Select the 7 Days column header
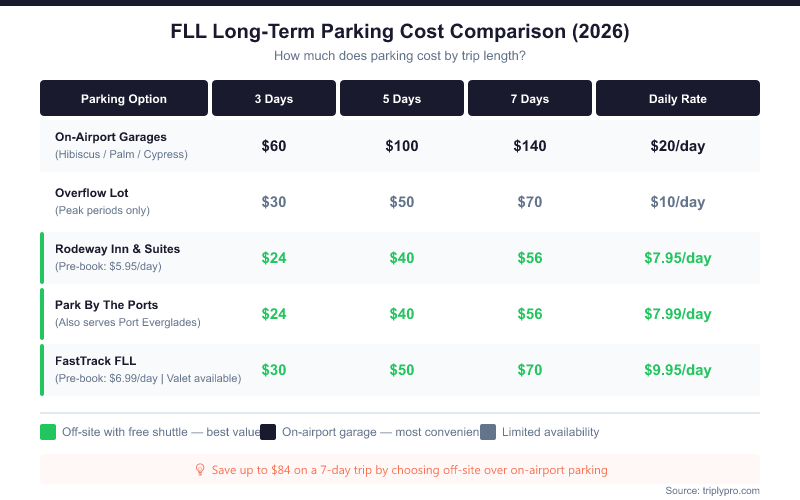This screenshot has width=800, height=500. click(530, 99)
